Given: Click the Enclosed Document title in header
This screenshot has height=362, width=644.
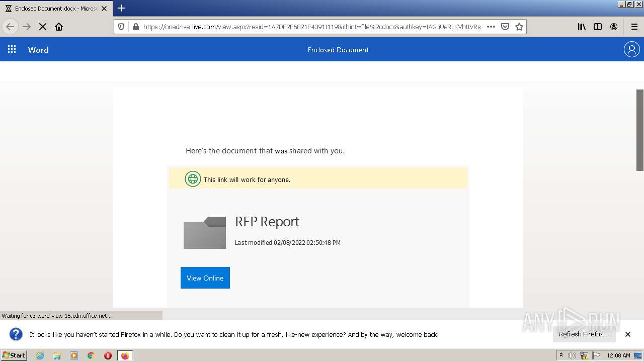Looking at the screenshot, I should click(x=338, y=50).
